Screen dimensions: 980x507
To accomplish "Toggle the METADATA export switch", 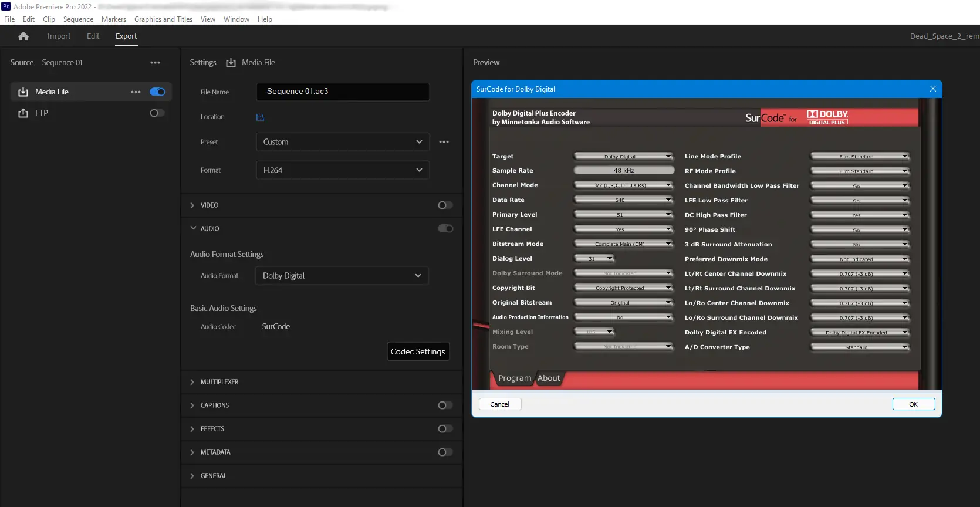I will tap(445, 452).
